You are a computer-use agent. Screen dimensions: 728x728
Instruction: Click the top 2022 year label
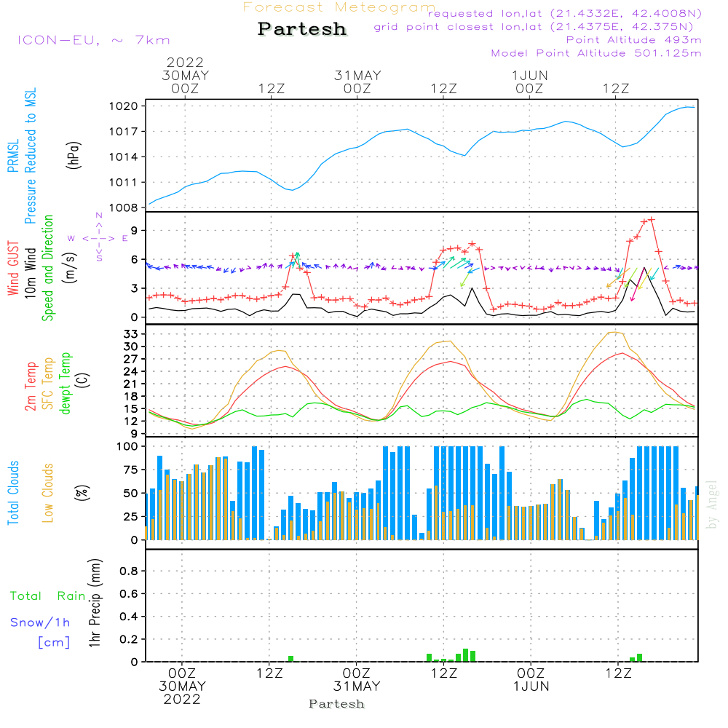tap(185, 62)
